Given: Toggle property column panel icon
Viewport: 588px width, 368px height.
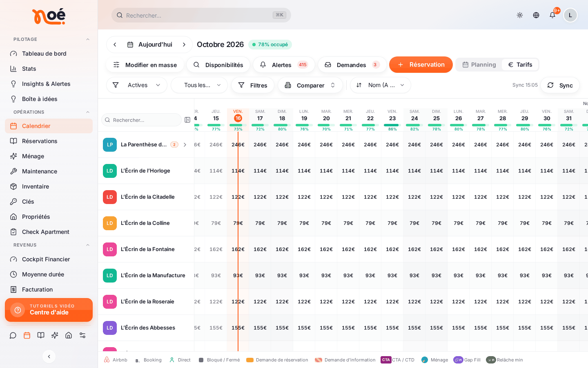Looking at the screenshot, I should pyautogui.click(x=187, y=120).
